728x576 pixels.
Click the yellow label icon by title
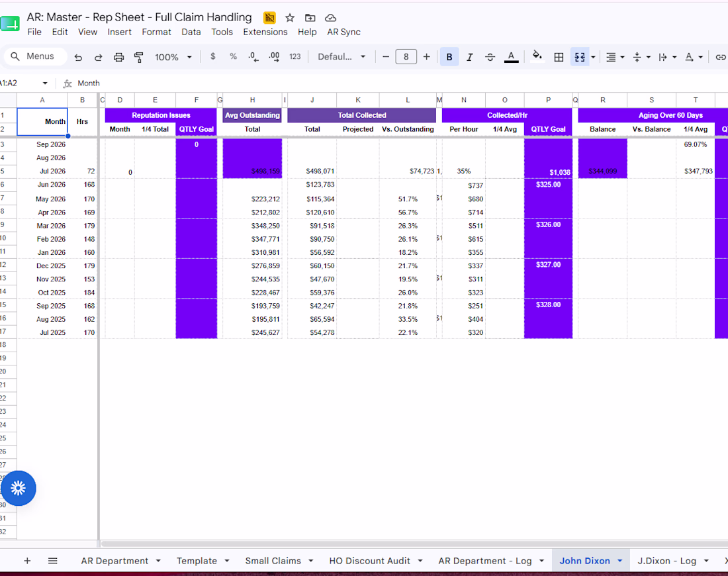coord(269,18)
